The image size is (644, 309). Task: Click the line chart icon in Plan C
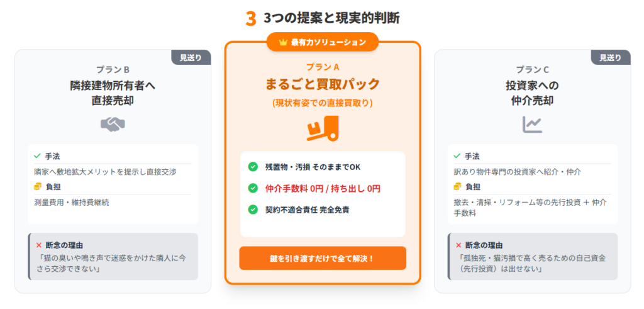coord(532,124)
